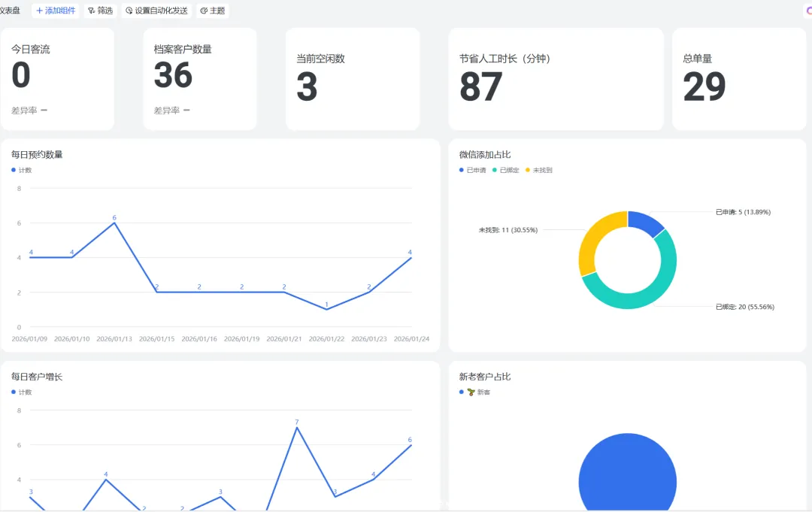Select the 今日客流 metric card value
The image size is (812, 512).
(x=21, y=75)
